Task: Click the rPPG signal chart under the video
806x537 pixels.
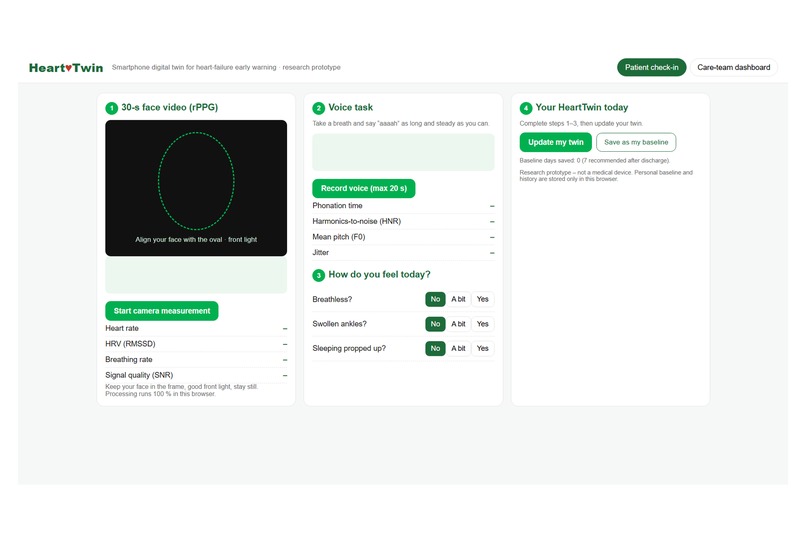Action: click(196, 275)
